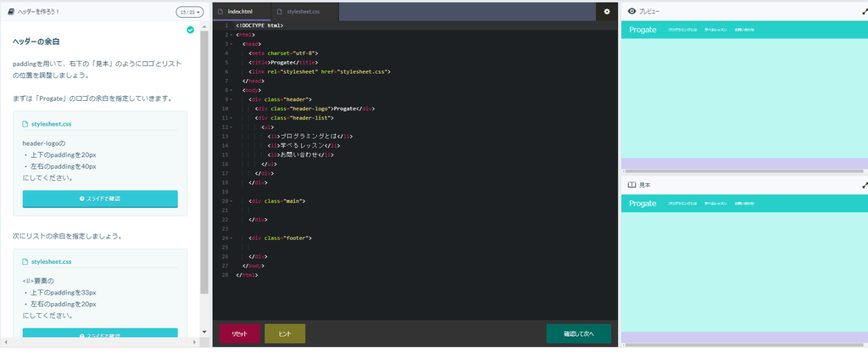Collapse the header div fold on line 9
The width and height of the screenshot is (868, 353).
coord(231,99)
